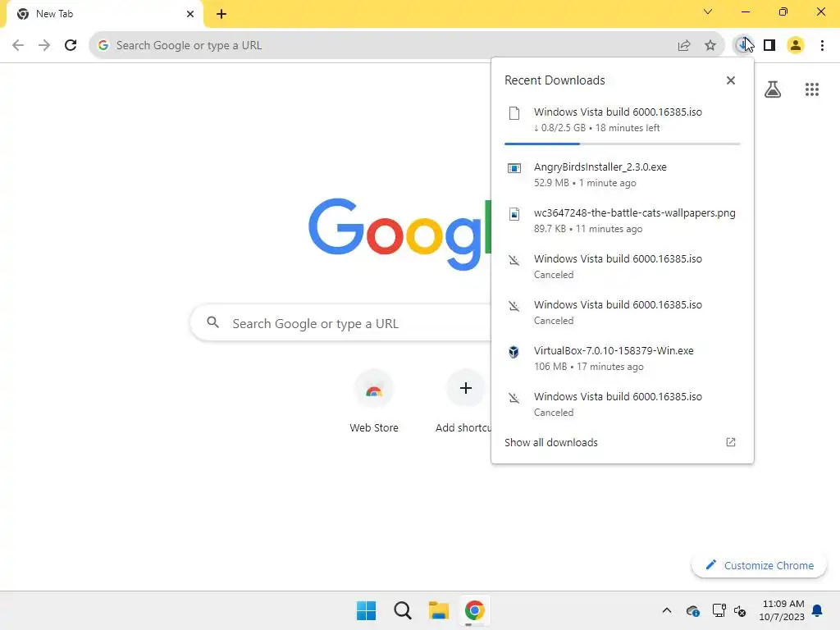Viewport: 840px width, 630px height.
Task: Click the magnifier icon in Google search box
Action: [x=213, y=322]
